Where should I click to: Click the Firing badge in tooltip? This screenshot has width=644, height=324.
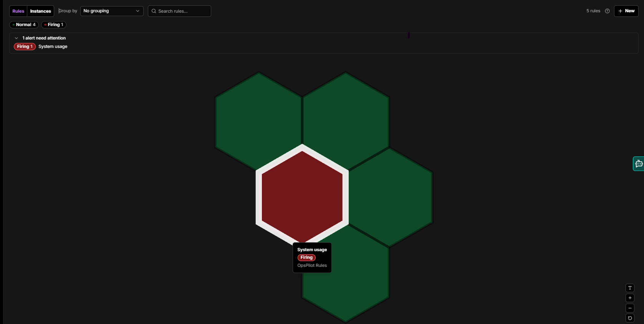click(x=306, y=258)
